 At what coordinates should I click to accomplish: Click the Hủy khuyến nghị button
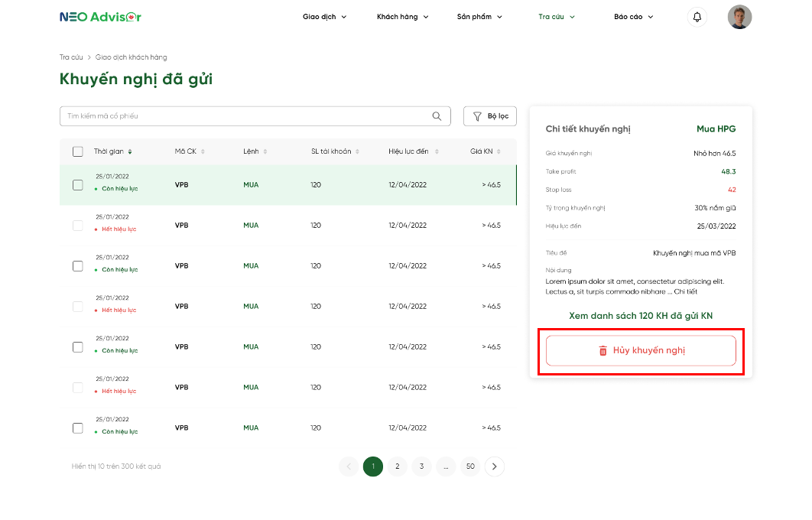pos(641,351)
